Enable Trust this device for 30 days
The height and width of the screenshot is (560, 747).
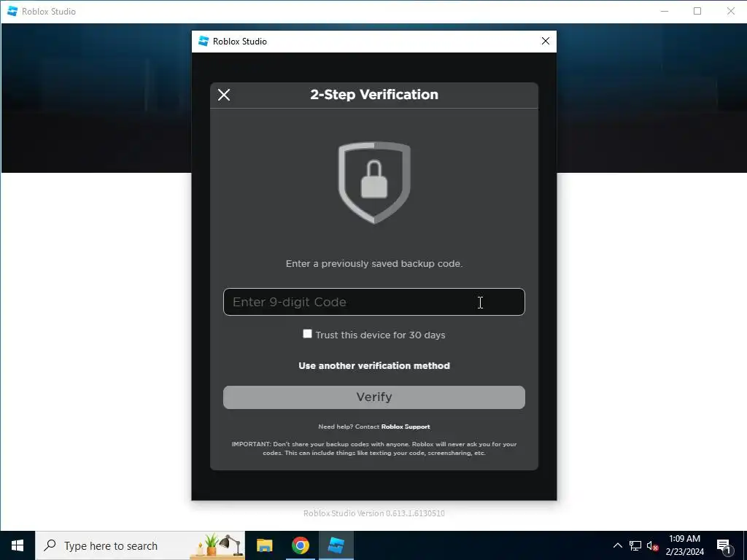point(307,334)
